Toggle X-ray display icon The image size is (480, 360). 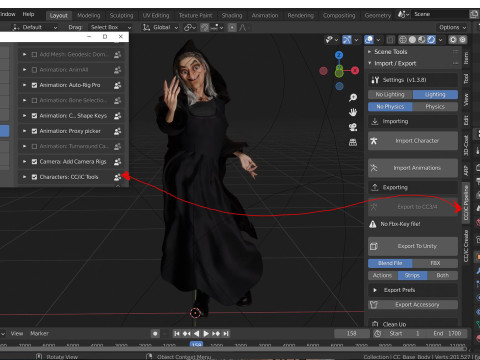[390, 40]
